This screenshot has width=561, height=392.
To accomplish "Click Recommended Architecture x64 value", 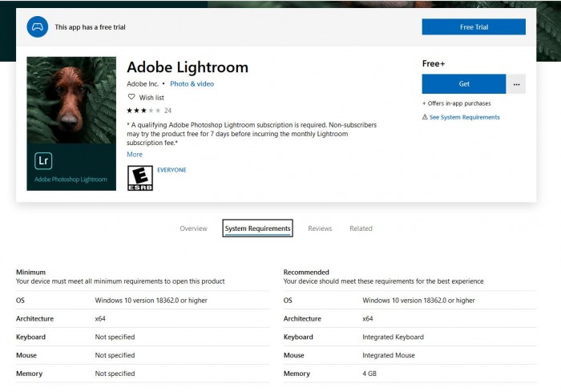I will coord(368,318).
